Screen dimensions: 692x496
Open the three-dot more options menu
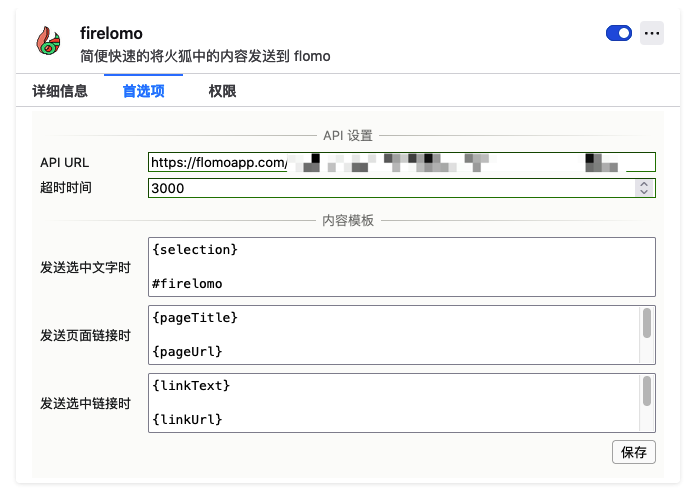tap(652, 33)
